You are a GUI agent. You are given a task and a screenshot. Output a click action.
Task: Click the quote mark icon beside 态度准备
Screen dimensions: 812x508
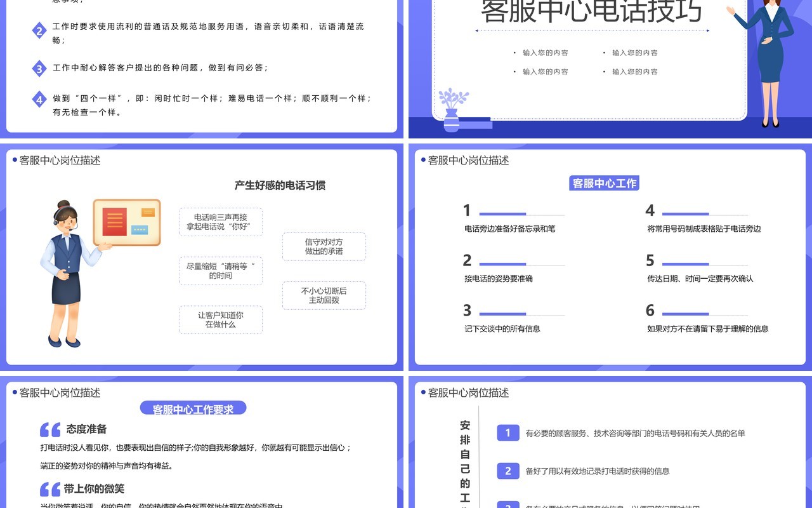pos(50,430)
